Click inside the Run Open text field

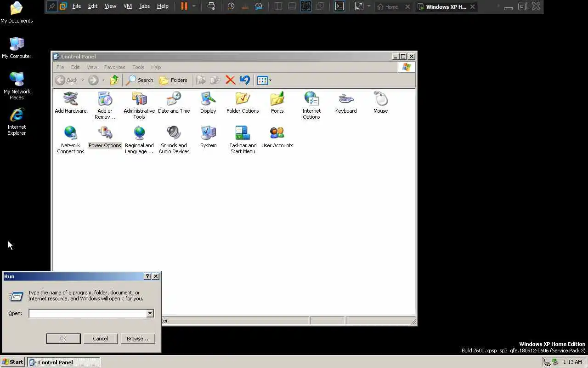[x=88, y=313]
